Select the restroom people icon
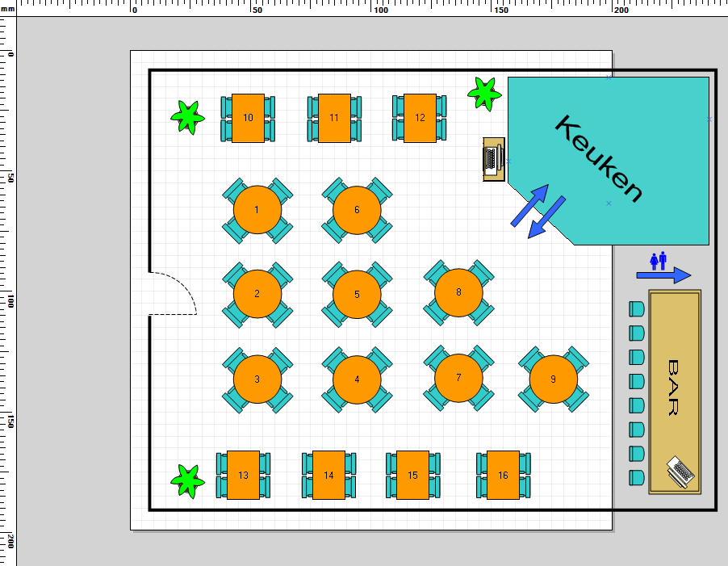Viewport: 728px width, 566px height. [x=658, y=260]
